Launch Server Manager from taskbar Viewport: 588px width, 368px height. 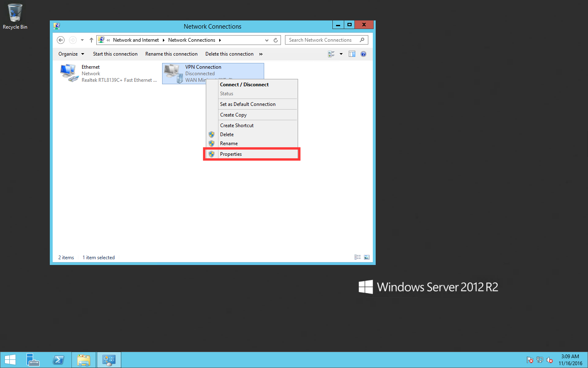coord(33,360)
